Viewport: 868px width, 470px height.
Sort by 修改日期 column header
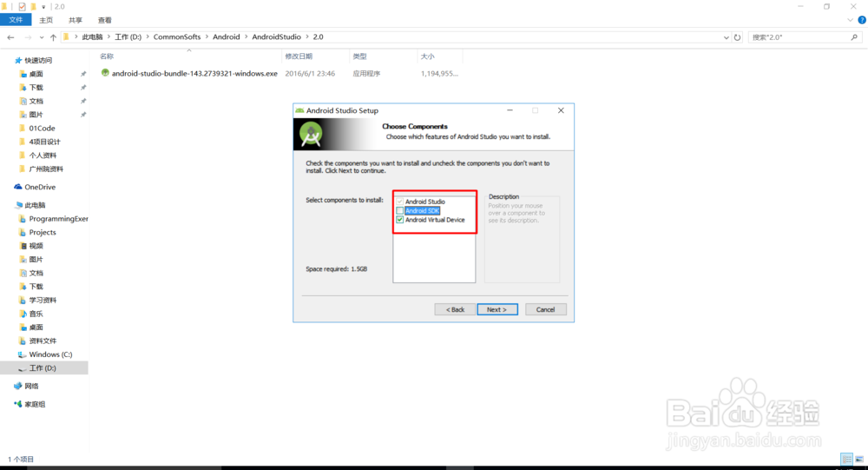[x=299, y=56]
